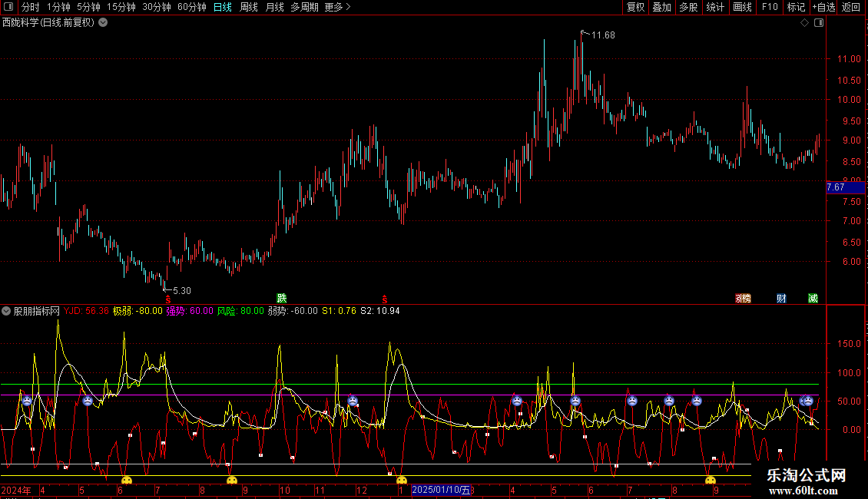868x499 pixels.
Task: Click the green 跌 marker icon
Action: tap(282, 298)
